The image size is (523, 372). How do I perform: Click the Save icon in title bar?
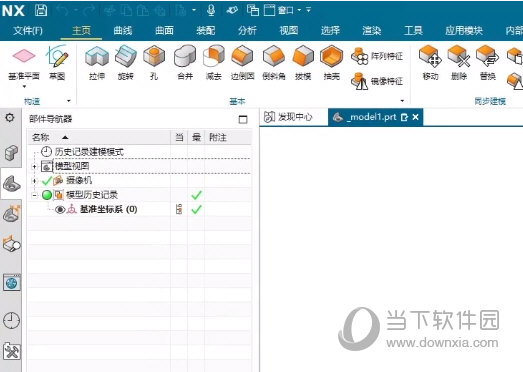[x=41, y=10]
